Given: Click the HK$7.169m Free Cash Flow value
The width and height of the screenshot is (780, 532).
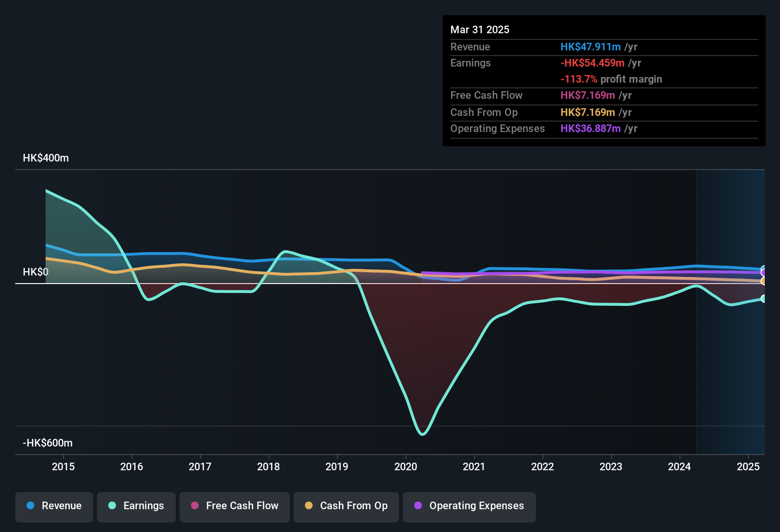Looking at the screenshot, I should click(x=588, y=95).
